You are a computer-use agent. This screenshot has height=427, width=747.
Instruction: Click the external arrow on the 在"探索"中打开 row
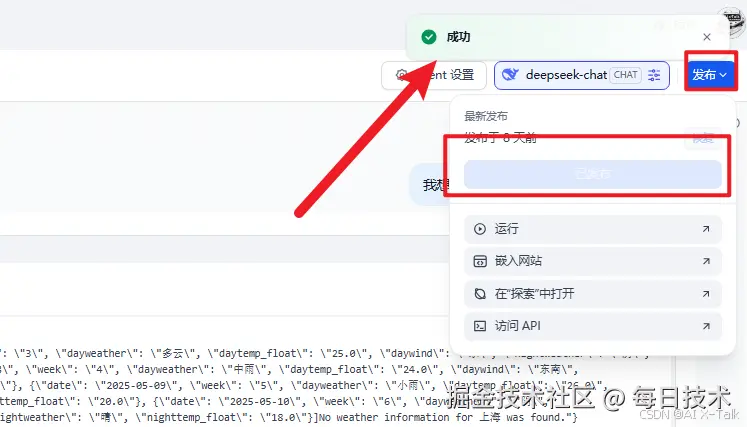point(706,294)
